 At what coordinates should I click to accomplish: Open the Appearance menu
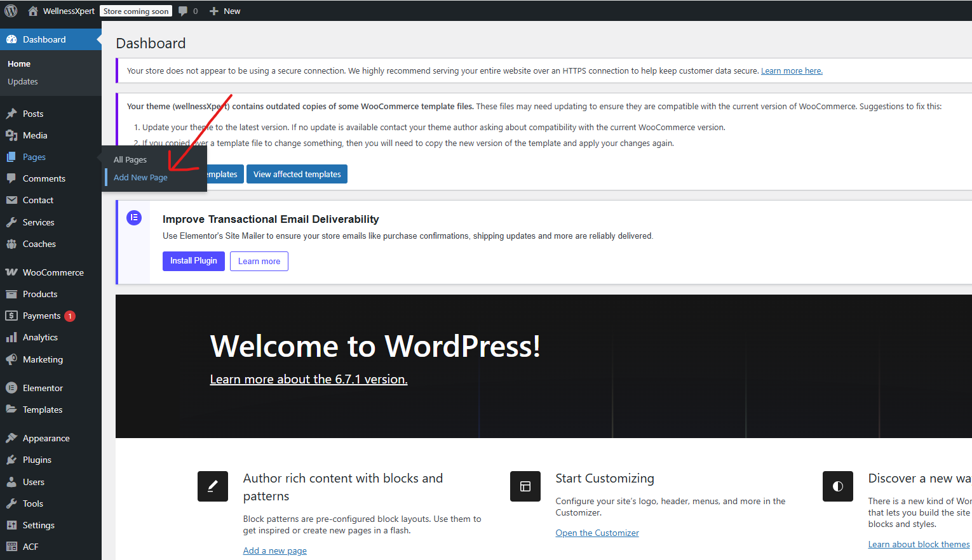click(51, 438)
